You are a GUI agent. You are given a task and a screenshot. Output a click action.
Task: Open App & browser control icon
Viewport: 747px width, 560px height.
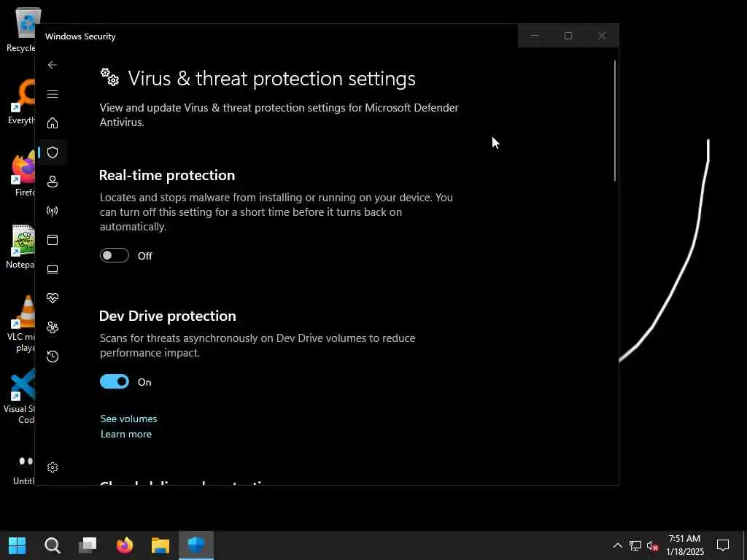53,239
